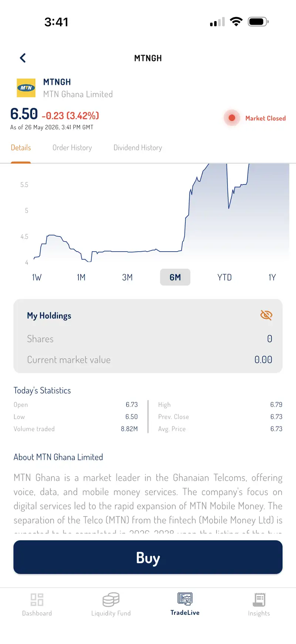The height and width of the screenshot is (644, 296).
Task: Select the 1M chart range
Action: 81,277
